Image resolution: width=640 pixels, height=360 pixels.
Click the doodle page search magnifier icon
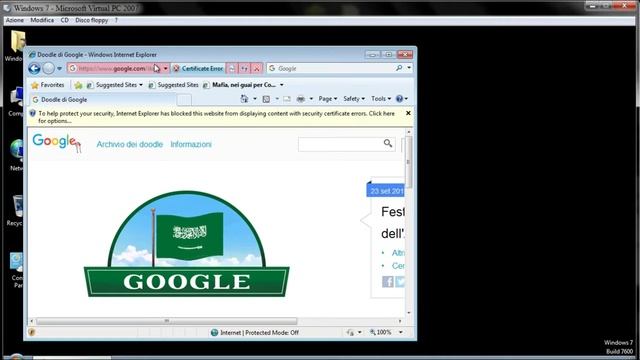coord(388,144)
